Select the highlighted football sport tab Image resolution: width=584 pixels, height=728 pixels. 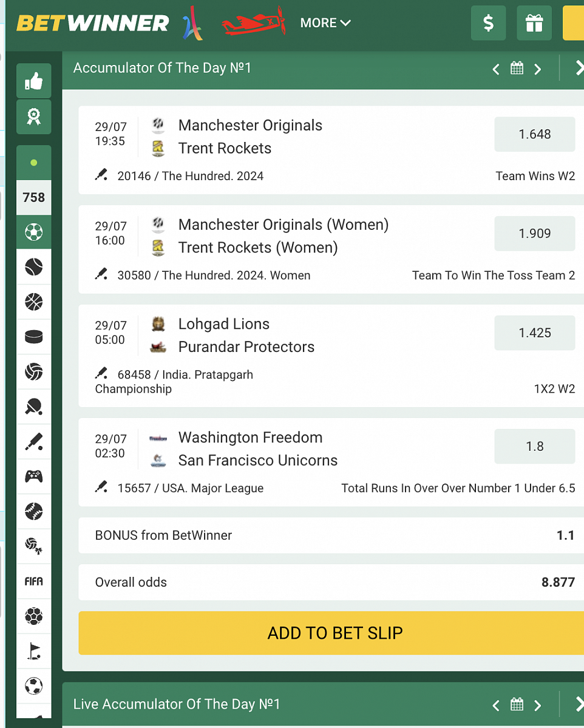point(34,232)
